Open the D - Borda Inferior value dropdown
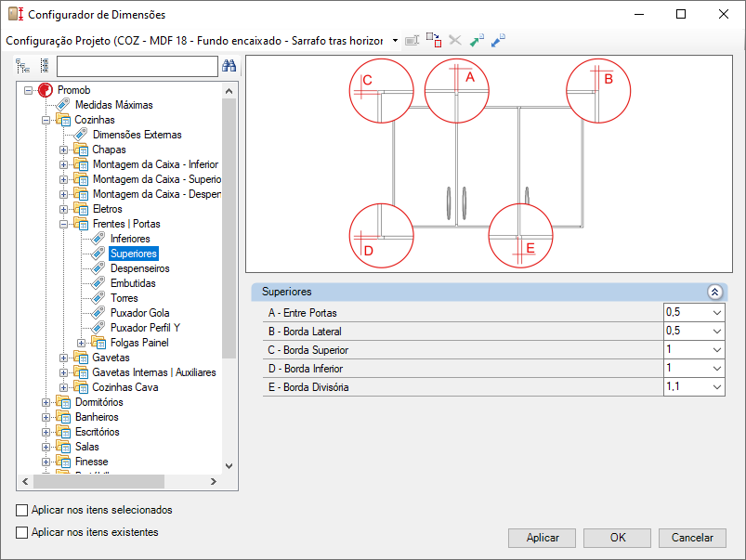Viewport: 746px width, 560px height. [717, 369]
